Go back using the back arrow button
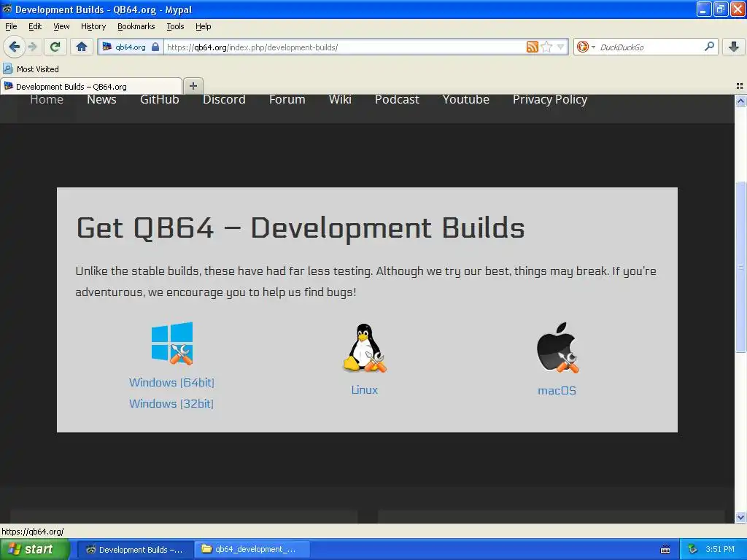This screenshot has height=560, width=747. click(15, 47)
